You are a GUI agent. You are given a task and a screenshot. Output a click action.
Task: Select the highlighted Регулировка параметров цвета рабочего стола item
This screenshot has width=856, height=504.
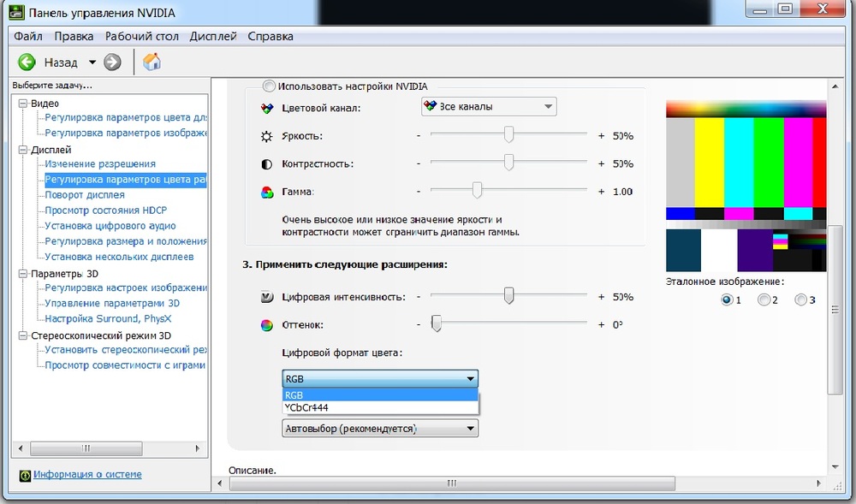[126, 180]
